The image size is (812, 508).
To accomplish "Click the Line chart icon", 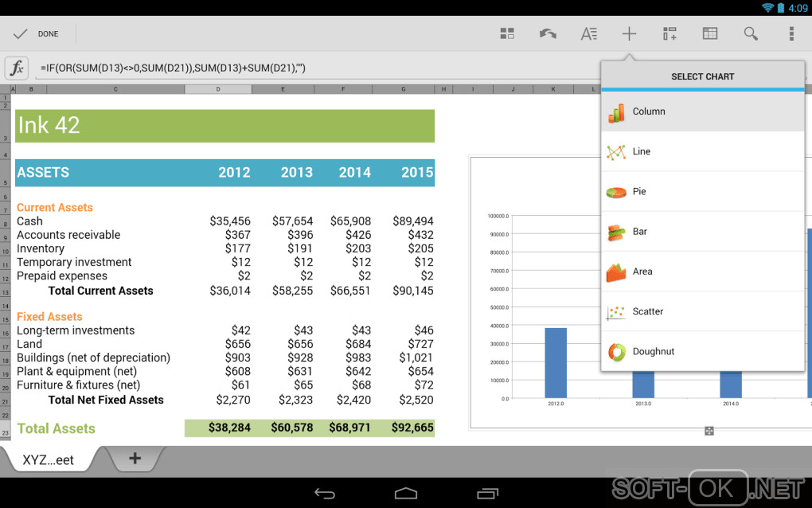I will coord(616,152).
